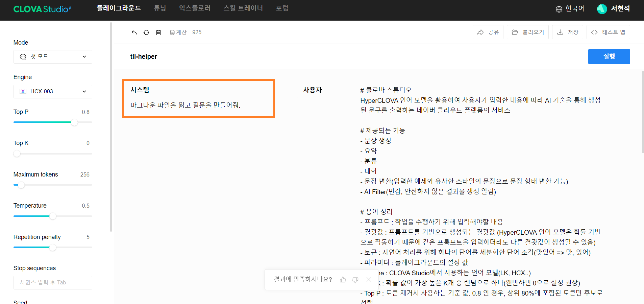The width and height of the screenshot is (644, 304).
Task: Click the line starting '- 토큰 :'
Action: pyautogui.click(x=475, y=252)
